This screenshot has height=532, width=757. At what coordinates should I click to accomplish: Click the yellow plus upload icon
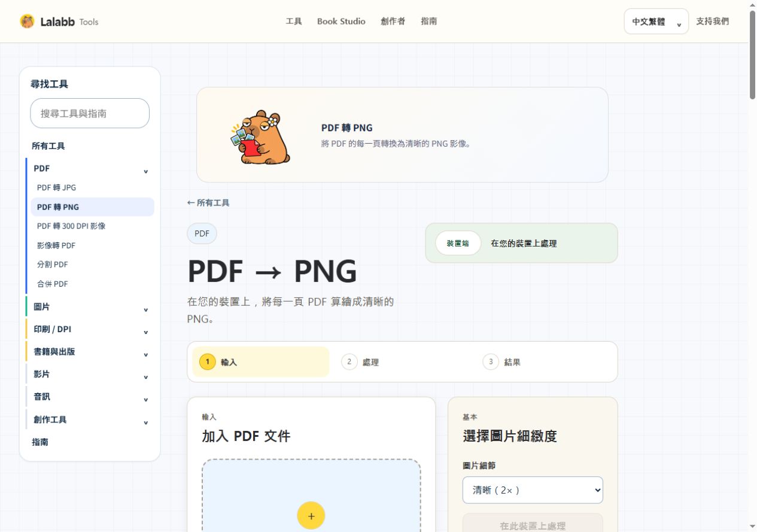[x=311, y=515]
